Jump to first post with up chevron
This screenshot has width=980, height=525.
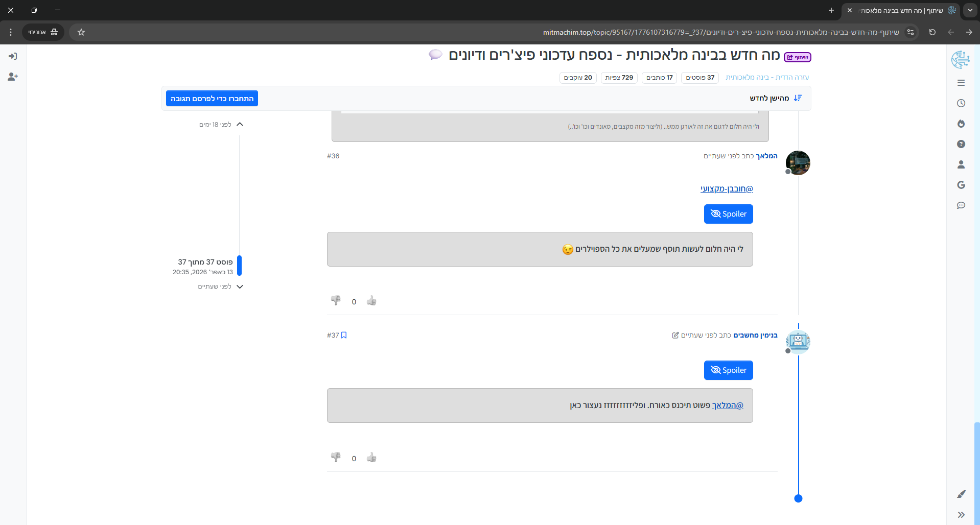pyautogui.click(x=240, y=124)
